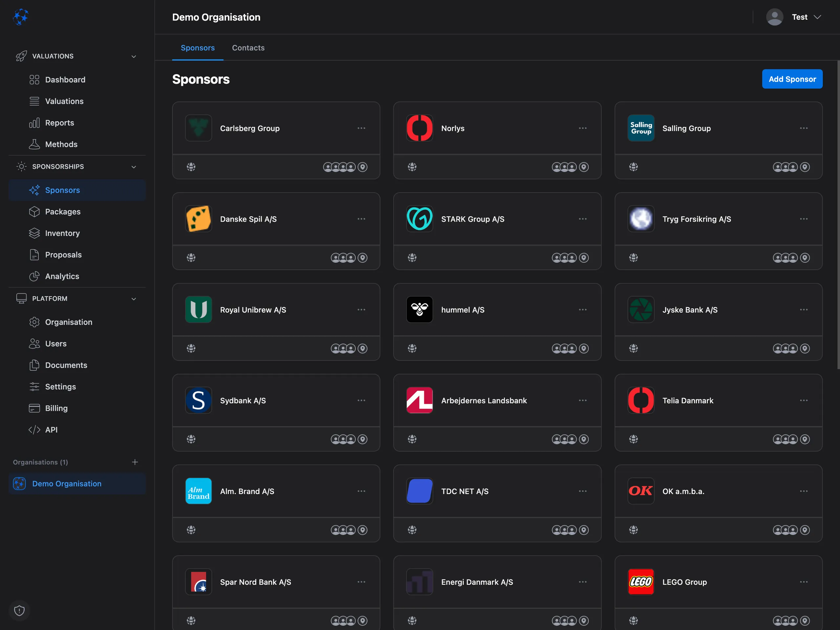The height and width of the screenshot is (630, 840).
Task: Open the Dashboard page in the sidebar
Action: pos(77,79)
